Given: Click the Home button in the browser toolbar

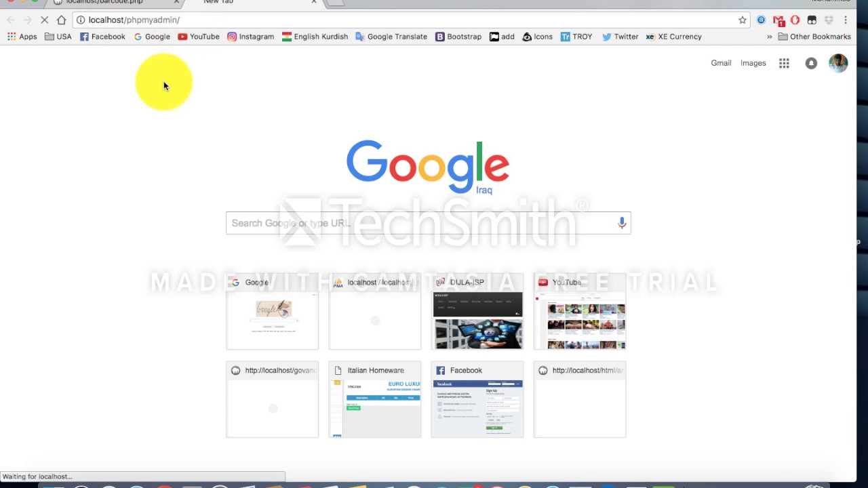Looking at the screenshot, I should click(62, 20).
